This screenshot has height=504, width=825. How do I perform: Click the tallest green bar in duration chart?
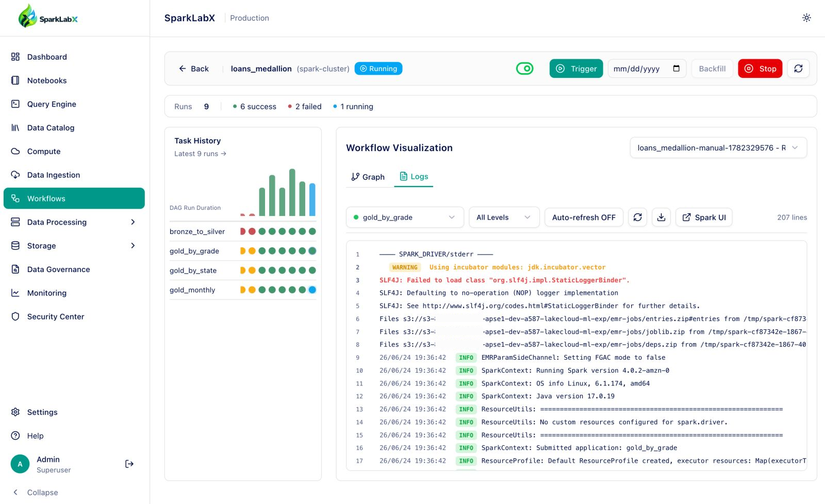point(292,192)
